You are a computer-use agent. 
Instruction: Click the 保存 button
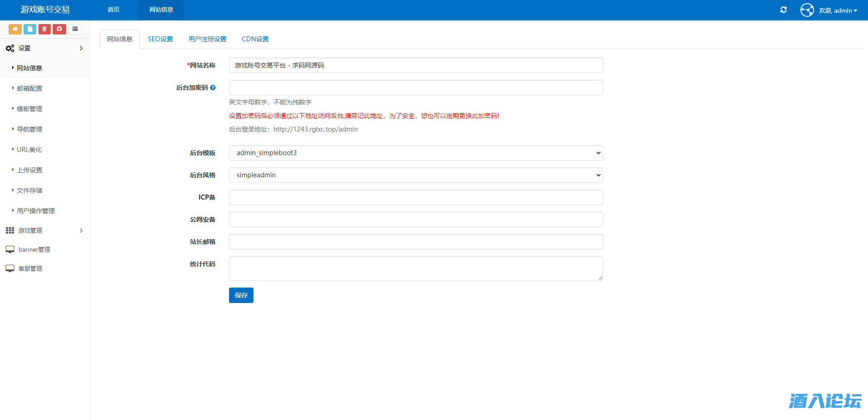click(241, 295)
